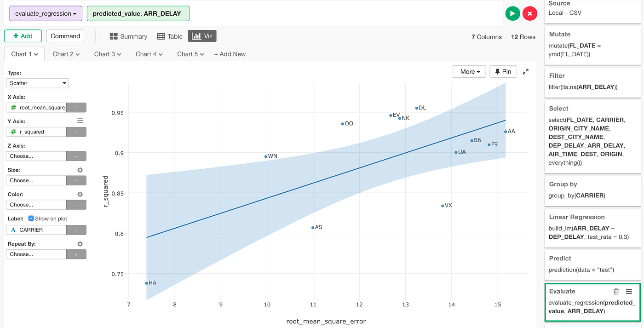Image resolution: width=644 pixels, height=328 pixels.
Task: Click the Choose field under Color
Action: (36, 204)
